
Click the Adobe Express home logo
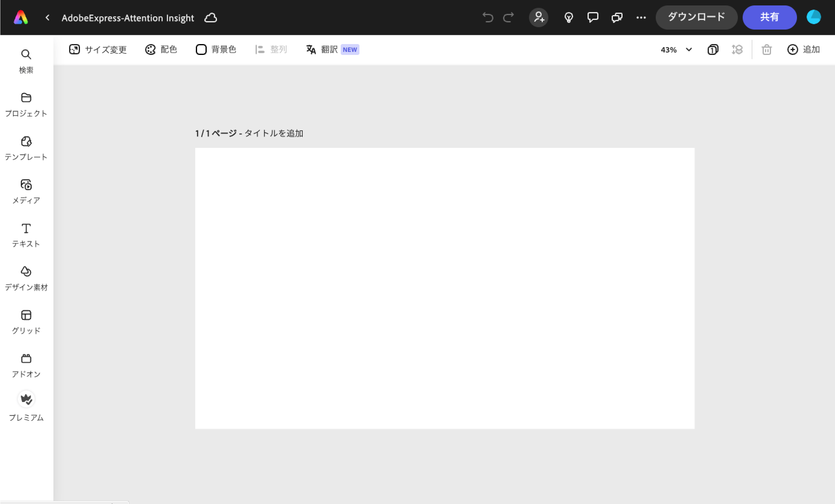(x=21, y=17)
